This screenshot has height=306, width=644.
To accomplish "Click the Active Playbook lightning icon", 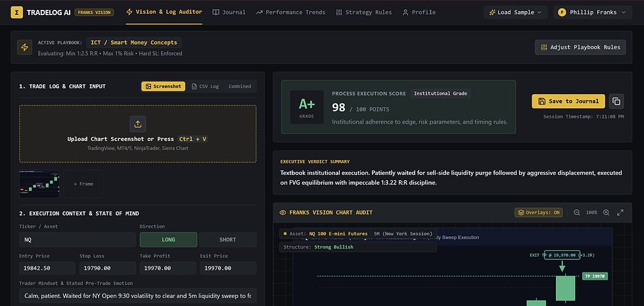I will pyautogui.click(x=25, y=47).
